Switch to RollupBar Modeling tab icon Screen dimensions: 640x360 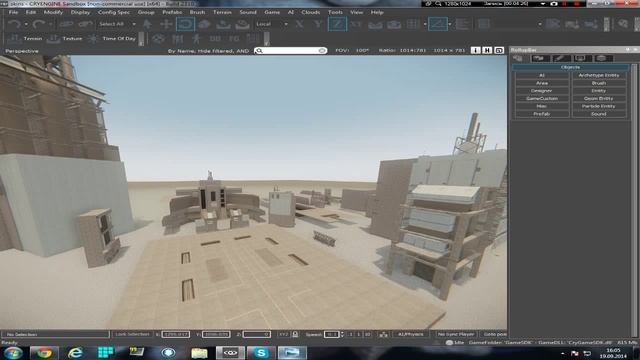pyautogui.click(x=561, y=58)
